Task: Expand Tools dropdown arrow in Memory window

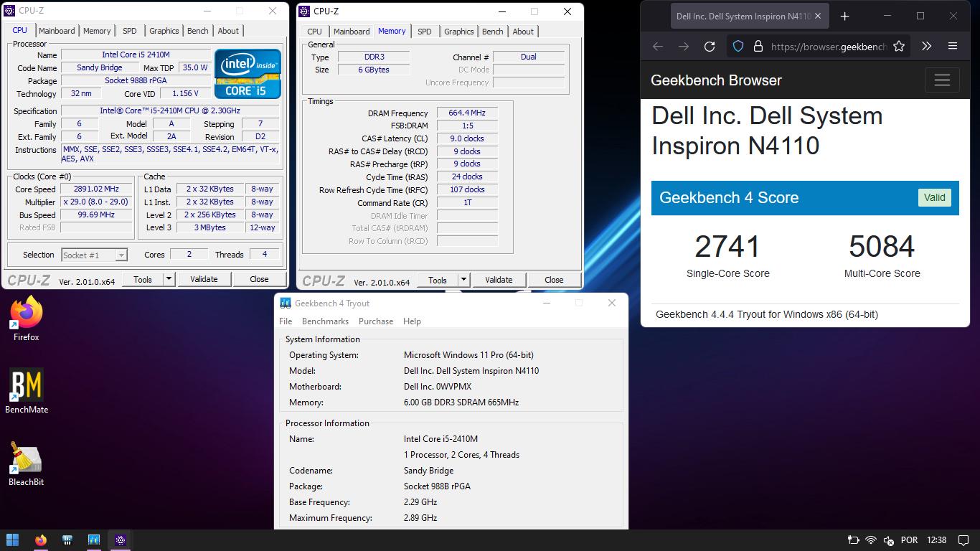Action: (464, 280)
